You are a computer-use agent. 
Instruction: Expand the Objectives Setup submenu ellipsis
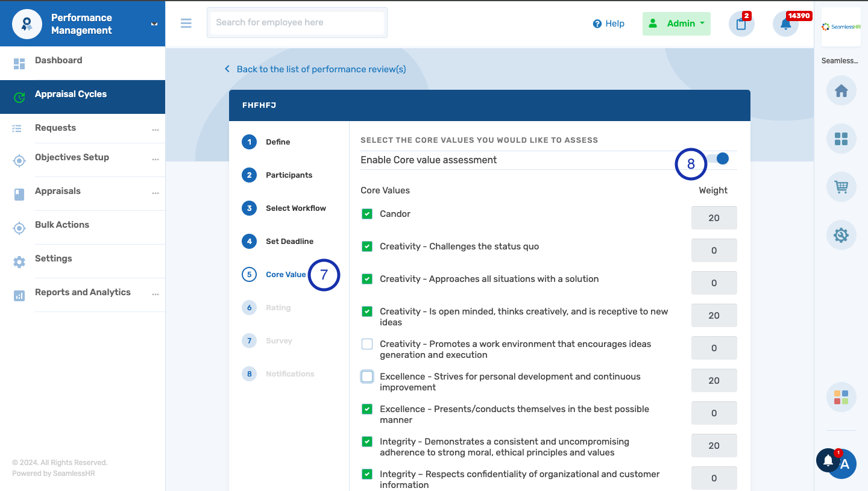(156, 159)
